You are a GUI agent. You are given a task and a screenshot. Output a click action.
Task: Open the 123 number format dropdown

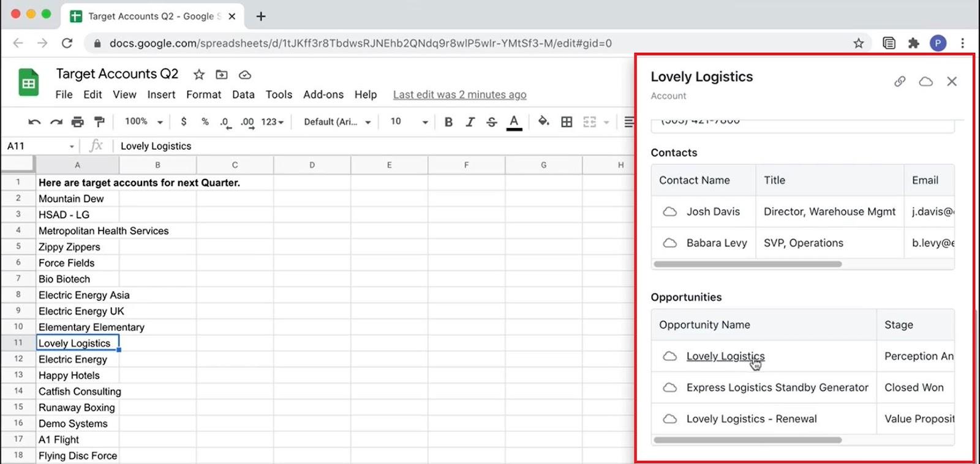273,122
